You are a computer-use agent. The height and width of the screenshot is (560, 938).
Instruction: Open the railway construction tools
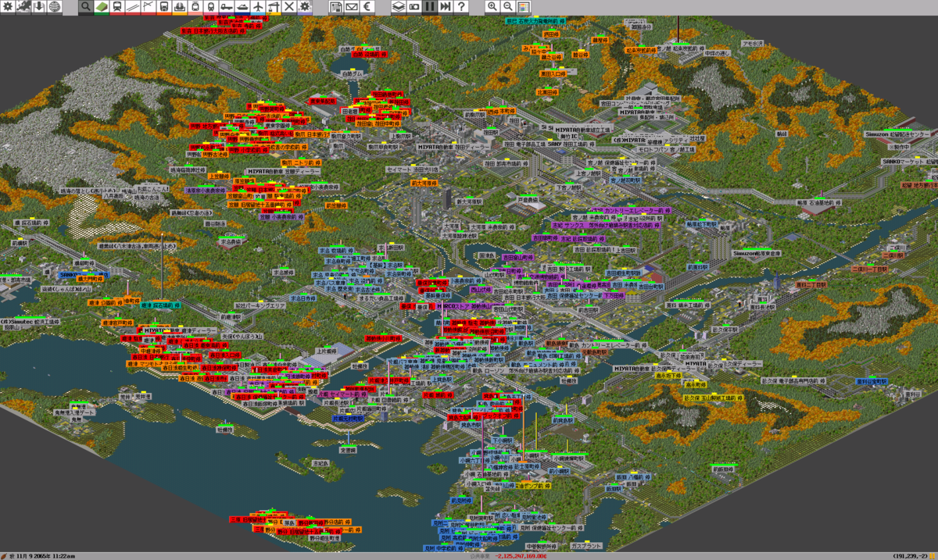(117, 7)
